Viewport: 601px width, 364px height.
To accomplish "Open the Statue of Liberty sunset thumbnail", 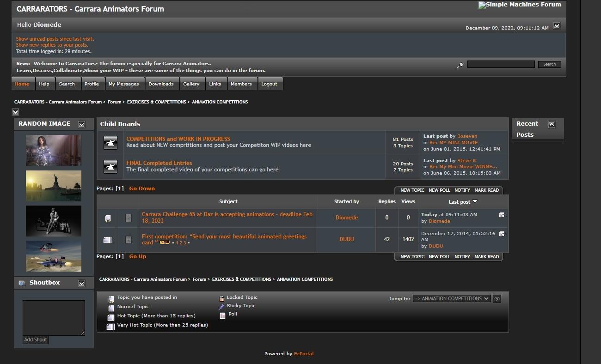I will 54,186.
